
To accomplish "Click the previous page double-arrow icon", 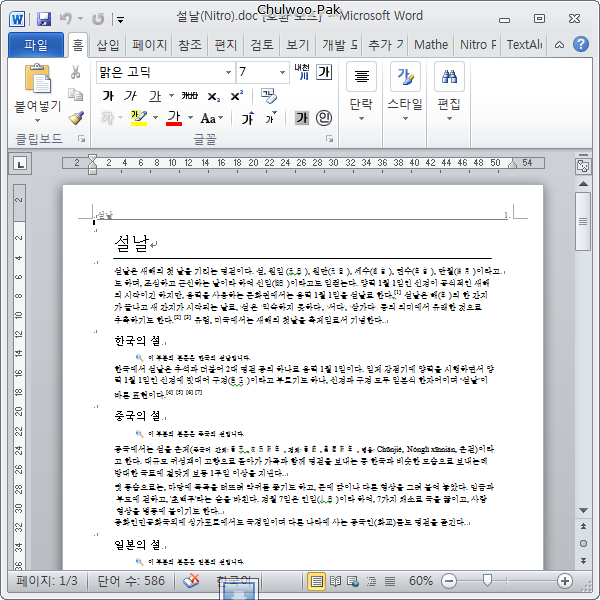I will click(583, 527).
